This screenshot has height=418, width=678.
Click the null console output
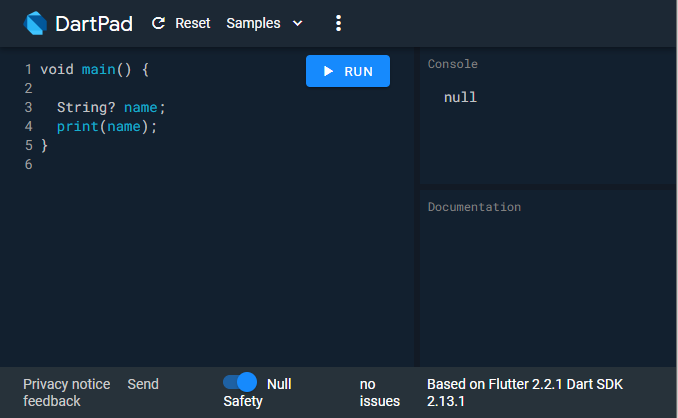click(461, 97)
